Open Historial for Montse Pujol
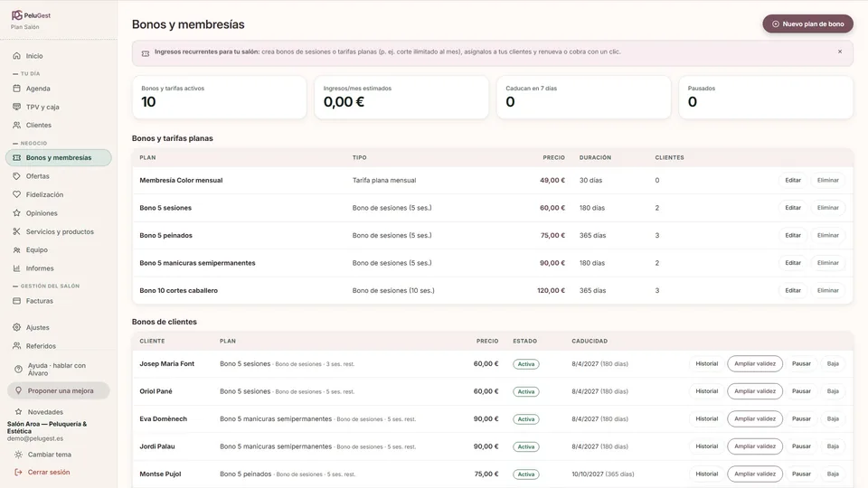This screenshot has height=488, width=868. point(706,474)
